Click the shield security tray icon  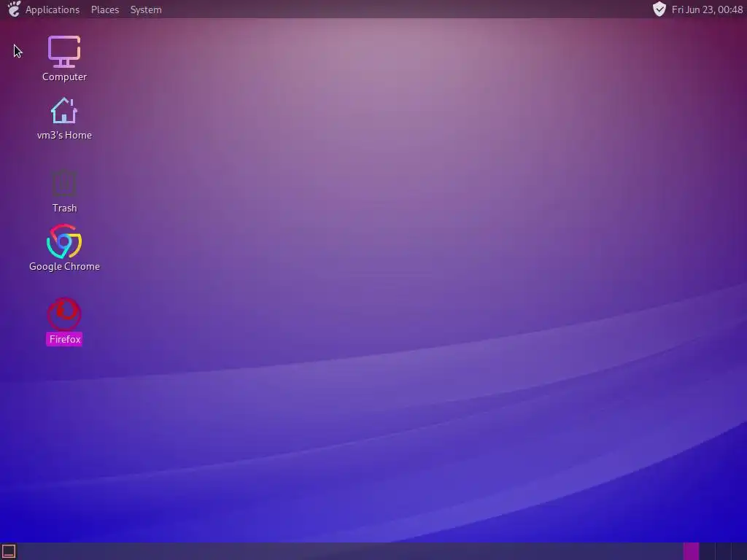tap(659, 9)
